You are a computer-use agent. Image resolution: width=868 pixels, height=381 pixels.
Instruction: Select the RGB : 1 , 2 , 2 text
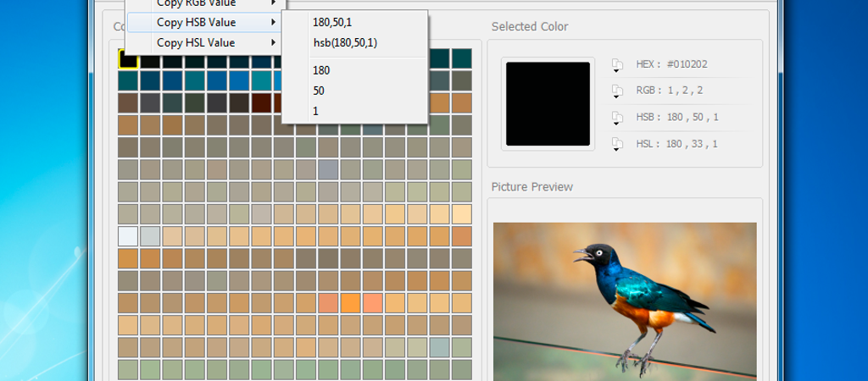[x=670, y=91]
